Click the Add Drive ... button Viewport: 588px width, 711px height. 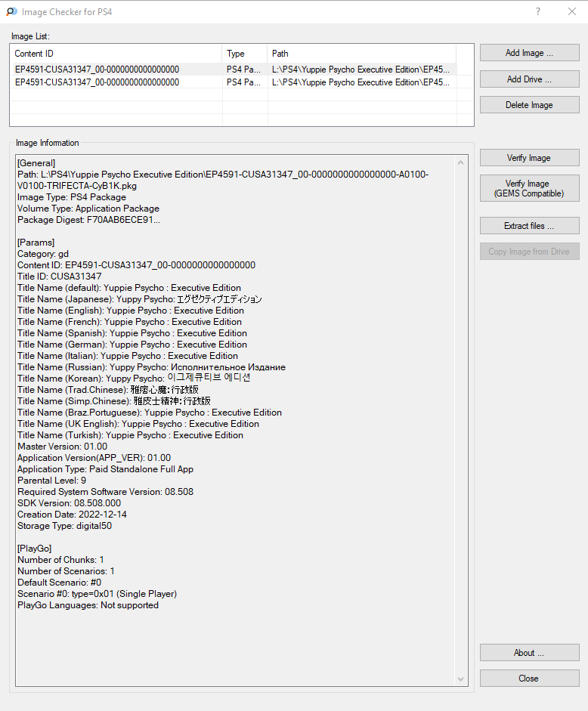coord(530,79)
